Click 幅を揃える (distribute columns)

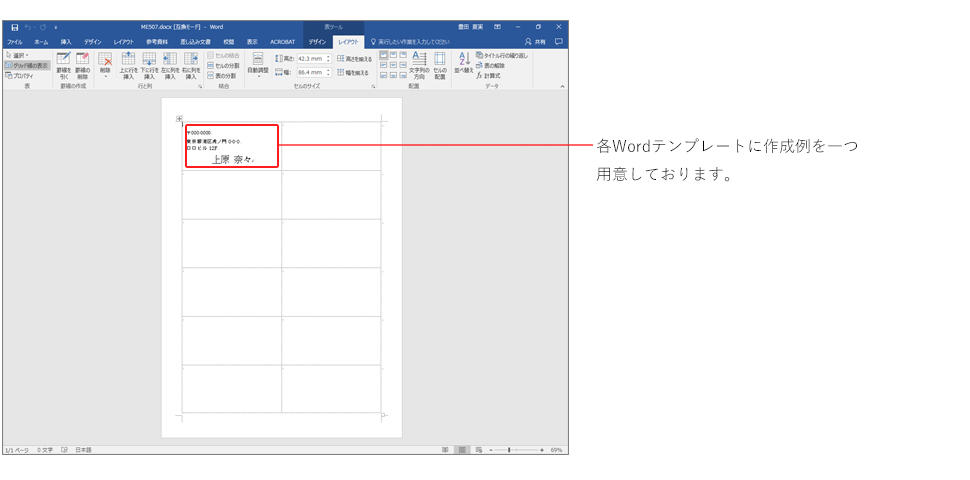(353, 72)
